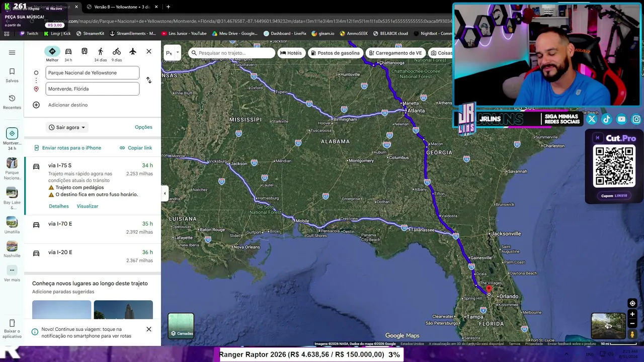The image size is (644, 362).
Task: Open the Lins Junior - YouTube bookmark
Action: (x=184, y=34)
